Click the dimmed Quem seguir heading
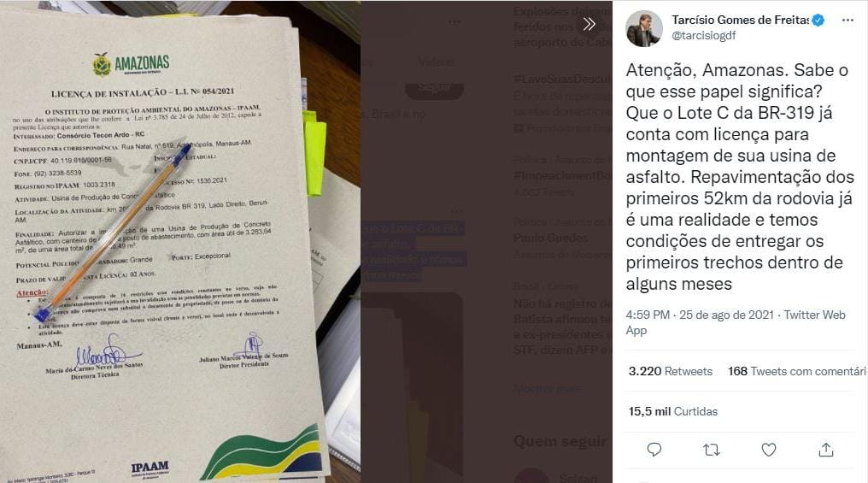 pyautogui.click(x=560, y=441)
